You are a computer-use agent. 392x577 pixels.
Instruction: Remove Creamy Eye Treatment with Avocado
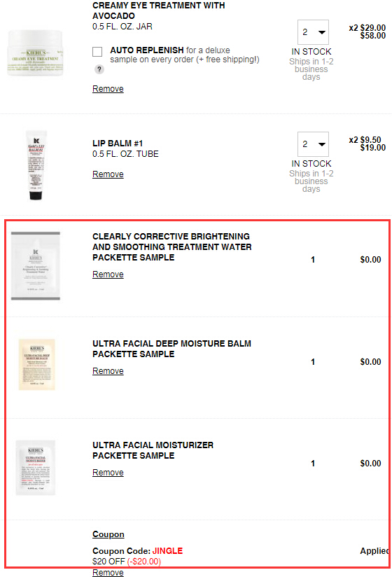[108, 89]
